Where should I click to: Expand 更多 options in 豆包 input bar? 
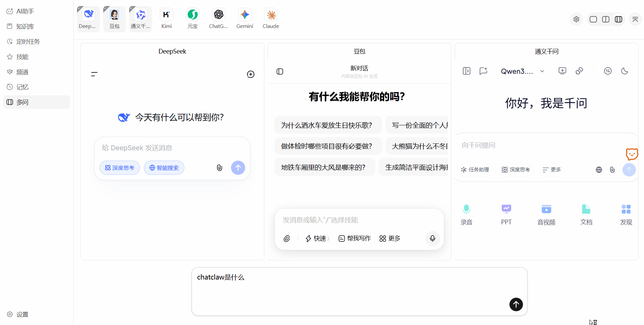pos(389,238)
